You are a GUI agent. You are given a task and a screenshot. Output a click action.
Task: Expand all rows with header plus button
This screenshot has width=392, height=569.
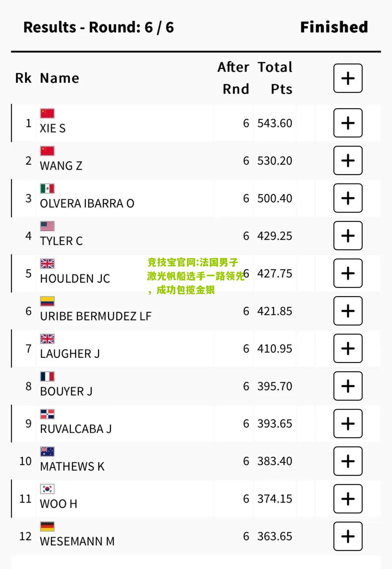click(x=348, y=78)
